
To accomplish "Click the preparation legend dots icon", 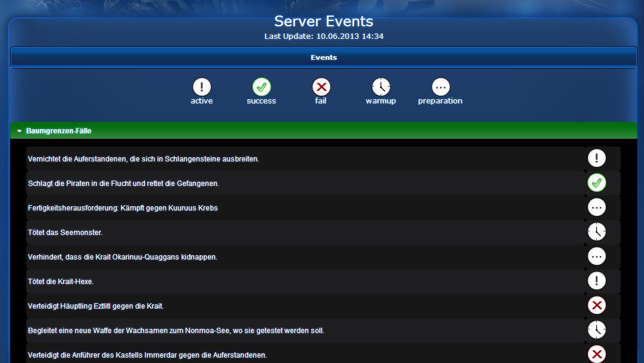I will [x=441, y=87].
